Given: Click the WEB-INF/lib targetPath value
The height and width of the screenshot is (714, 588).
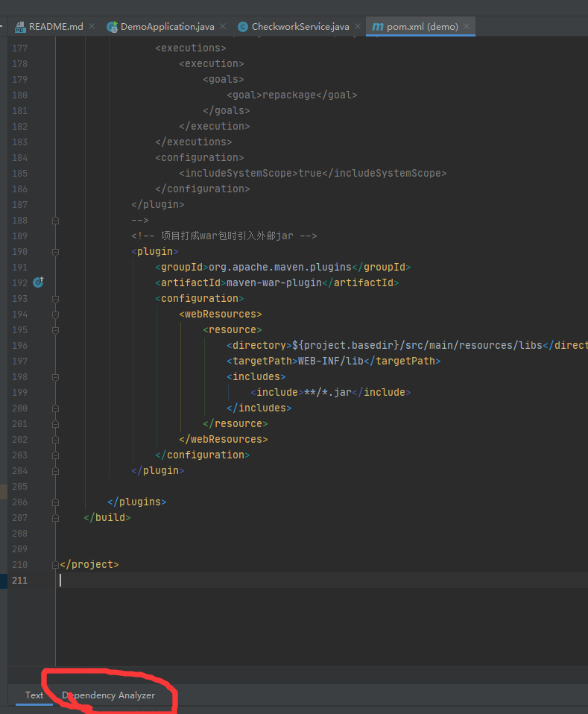Looking at the screenshot, I should (x=331, y=361).
